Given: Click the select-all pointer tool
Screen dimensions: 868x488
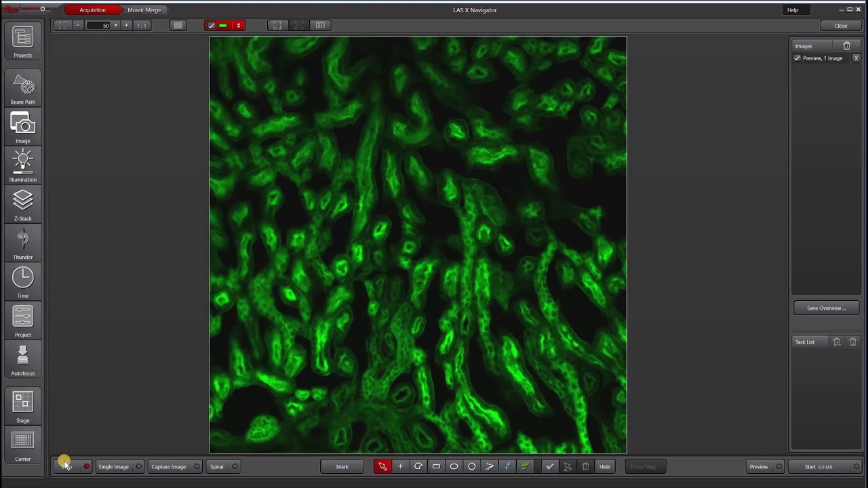Looking at the screenshot, I should pyautogui.click(x=568, y=466).
